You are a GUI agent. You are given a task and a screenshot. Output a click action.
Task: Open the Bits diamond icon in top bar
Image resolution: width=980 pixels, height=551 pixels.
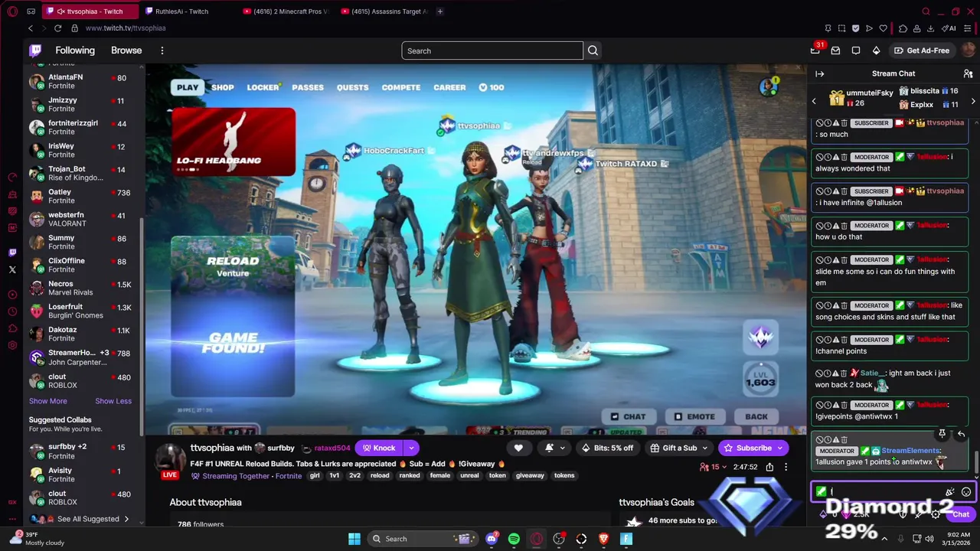tap(876, 51)
